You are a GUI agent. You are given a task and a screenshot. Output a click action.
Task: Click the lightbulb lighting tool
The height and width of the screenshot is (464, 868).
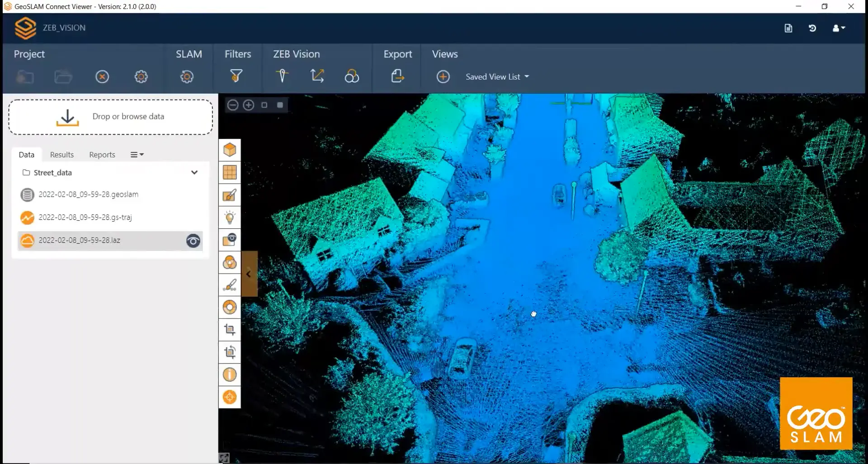click(230, 218)
